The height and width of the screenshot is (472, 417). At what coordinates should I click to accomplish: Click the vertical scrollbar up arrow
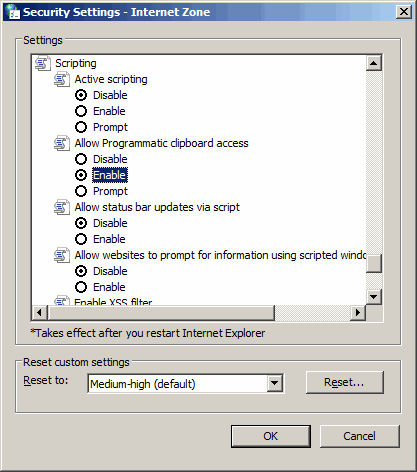374,63
